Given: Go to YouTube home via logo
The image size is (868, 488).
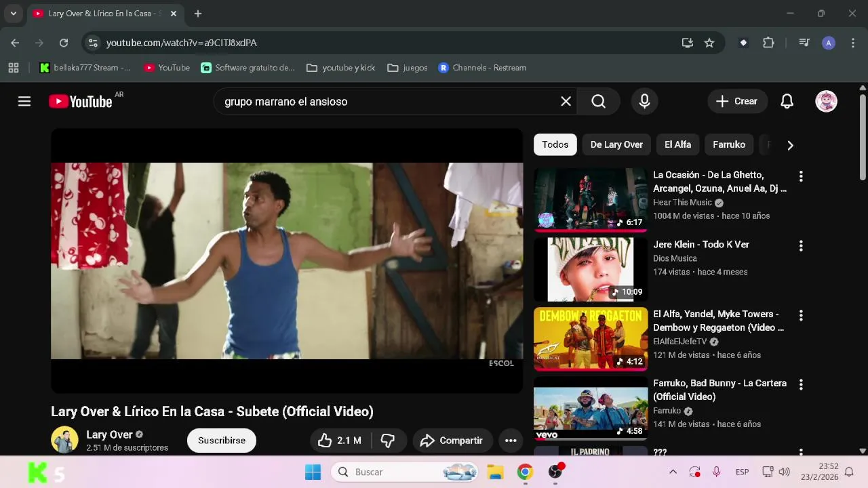Looking at the screenshot, I should (x=80, y=102).
